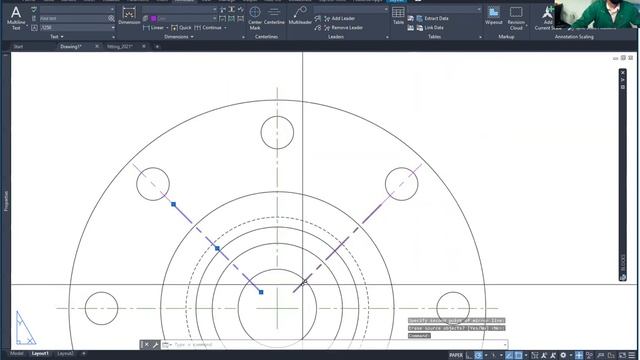Open the text height dropdown
This screenshot has height=360, width=640.
(113, 28)
